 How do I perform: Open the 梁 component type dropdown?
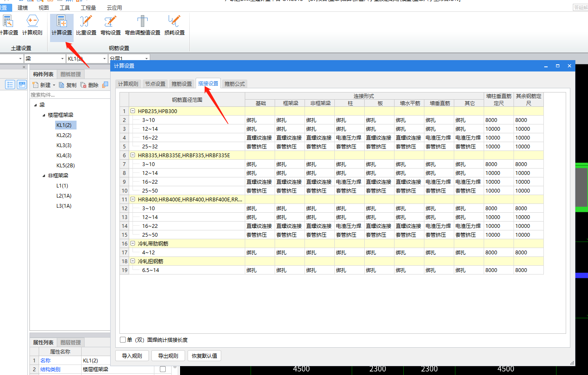(x=62, y=58)
